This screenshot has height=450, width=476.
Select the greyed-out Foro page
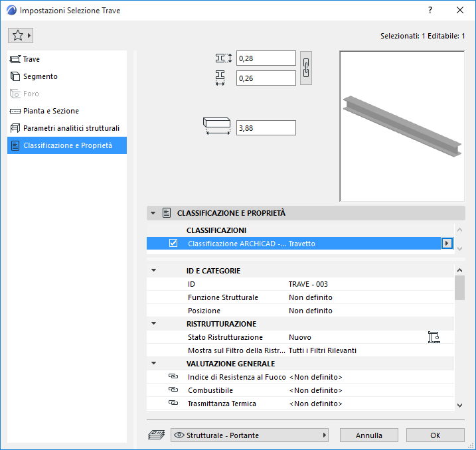coord(67,94)
